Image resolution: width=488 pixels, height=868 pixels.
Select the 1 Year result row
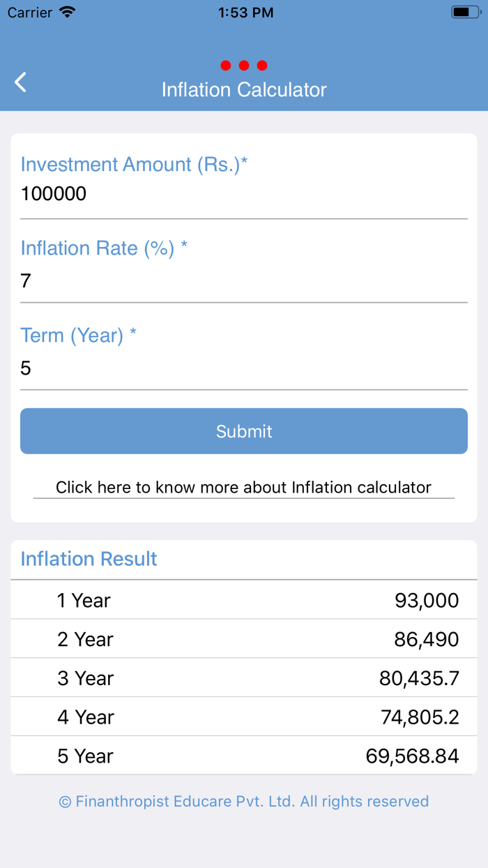(244, 600)
